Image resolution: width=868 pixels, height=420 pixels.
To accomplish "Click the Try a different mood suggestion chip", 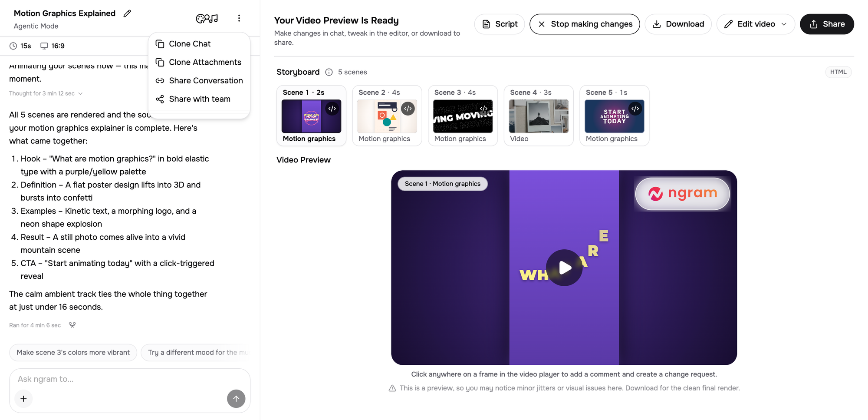I will pos(196,353).
